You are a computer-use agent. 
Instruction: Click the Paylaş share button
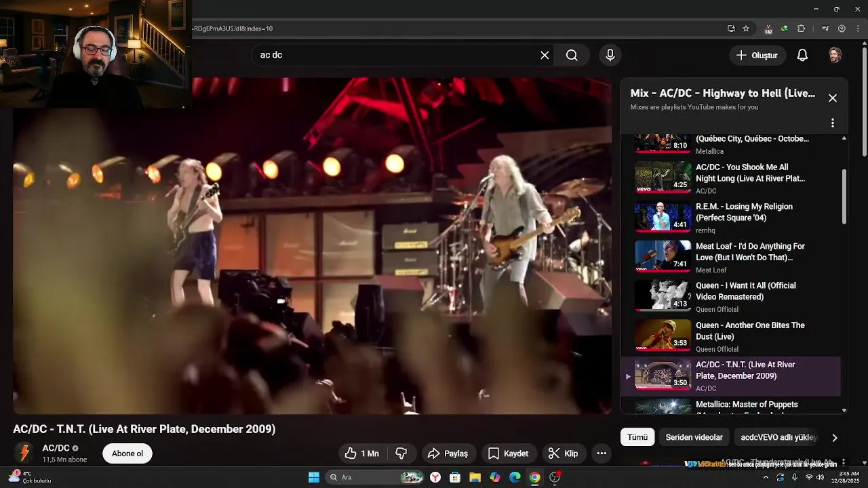pos(449,453)
